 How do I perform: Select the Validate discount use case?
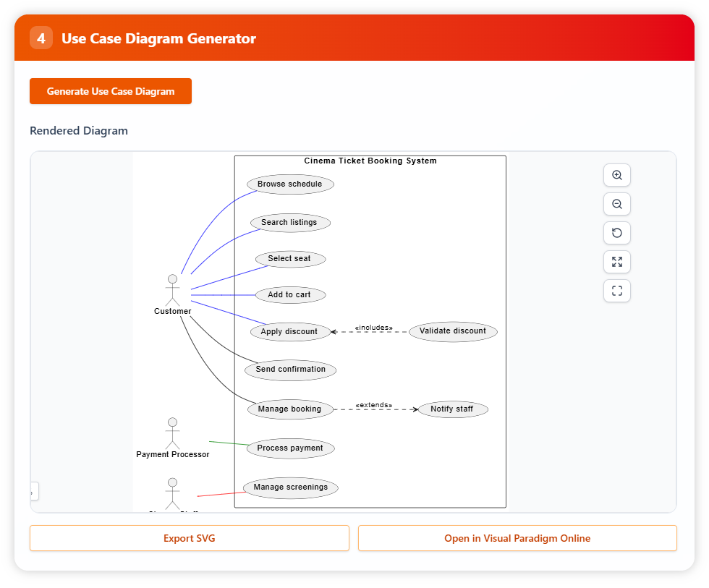[453, 331]
